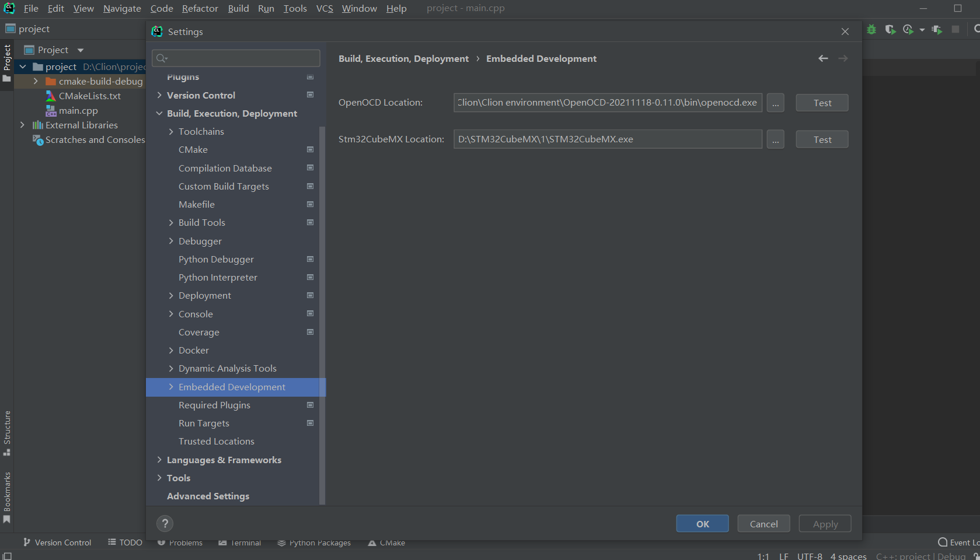Open the Bookmarks tool window stripe
Viewport: 980px width, 560px height.
[x=7, y=498]
